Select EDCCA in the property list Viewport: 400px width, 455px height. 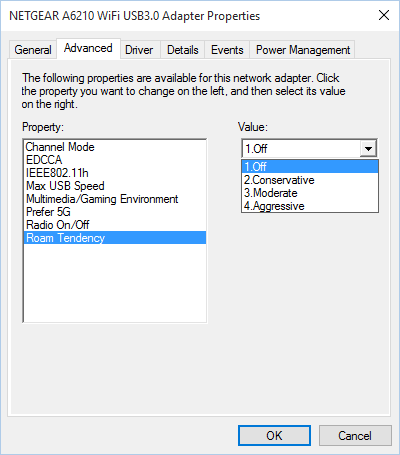tap(115, 160)
